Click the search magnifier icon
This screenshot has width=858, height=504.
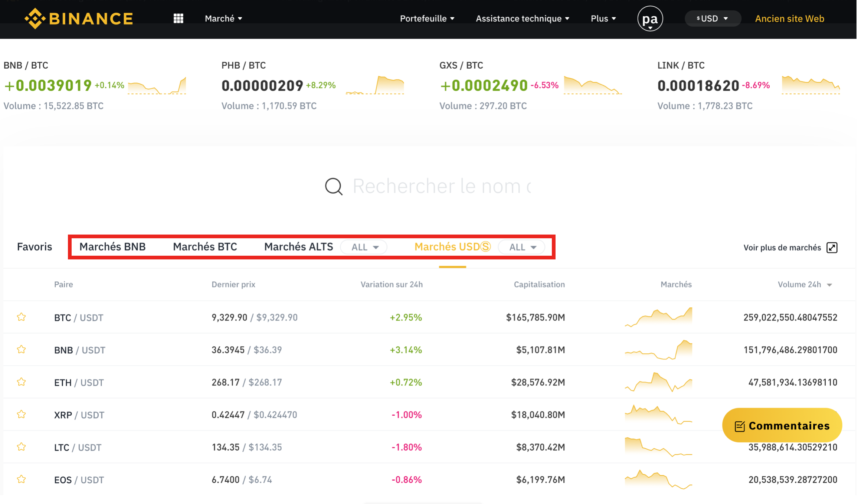pyautogui.click(x=334, y=186)
